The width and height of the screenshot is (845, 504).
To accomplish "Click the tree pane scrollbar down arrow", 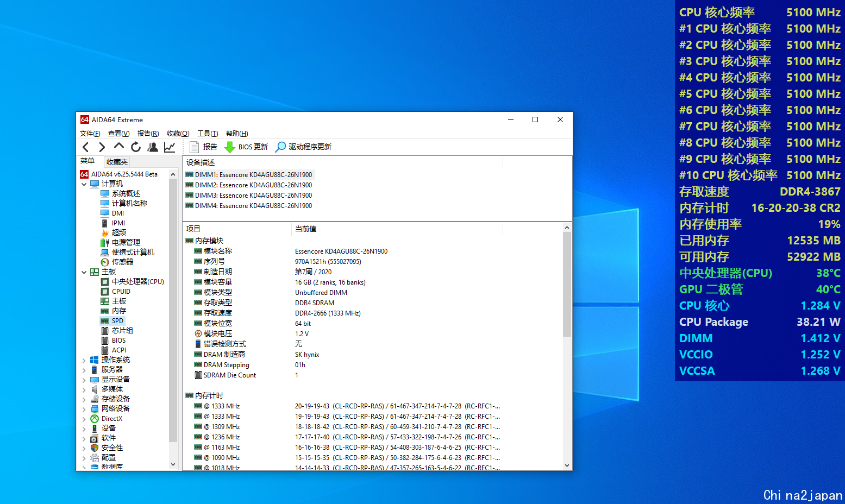I will [x=173, y=464].
